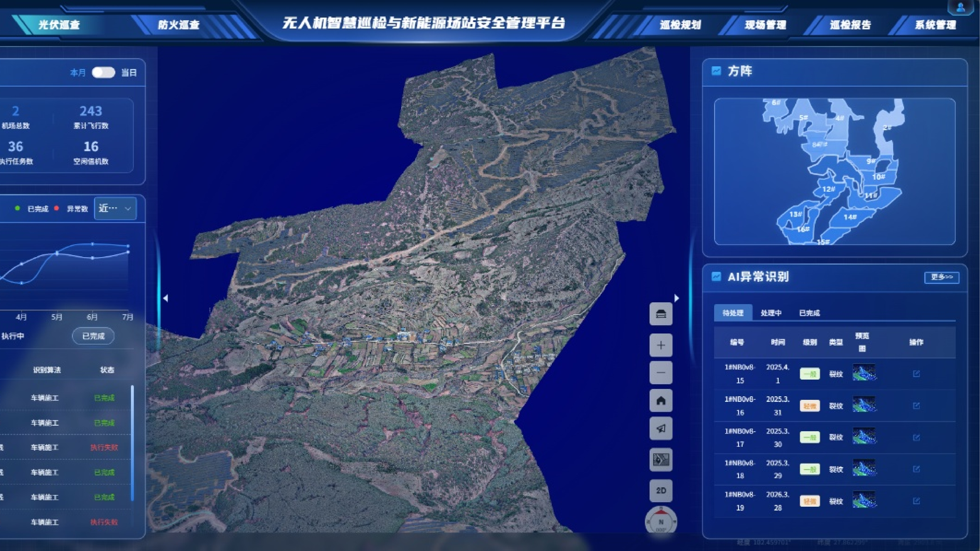
Task: Click the vehicle icon in map tools
Action: 661,314
